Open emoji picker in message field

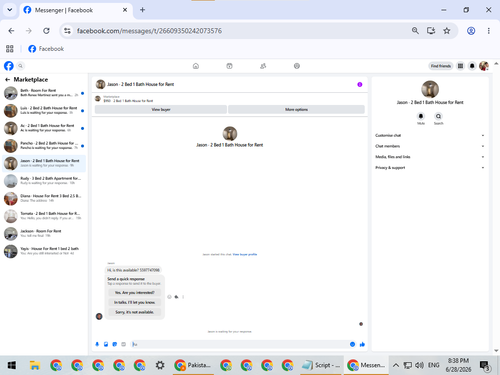coord(352,344)
